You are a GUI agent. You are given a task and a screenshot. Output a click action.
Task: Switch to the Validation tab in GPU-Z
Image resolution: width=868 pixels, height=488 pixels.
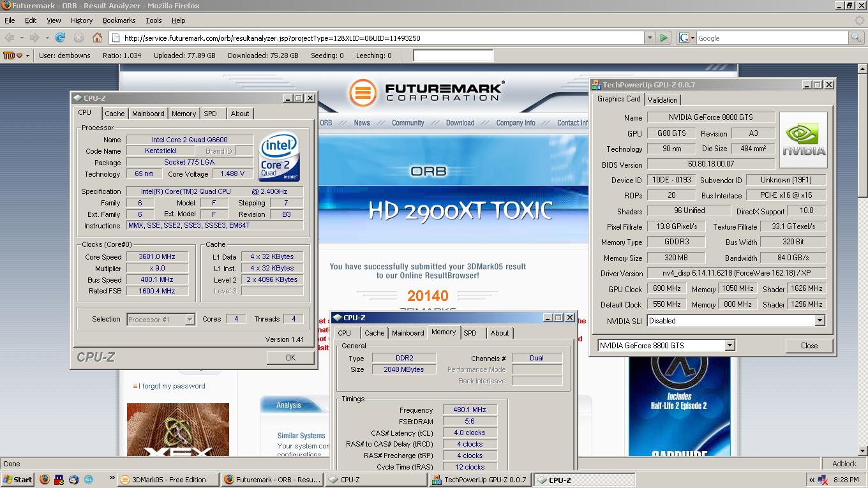click(662, 100)
